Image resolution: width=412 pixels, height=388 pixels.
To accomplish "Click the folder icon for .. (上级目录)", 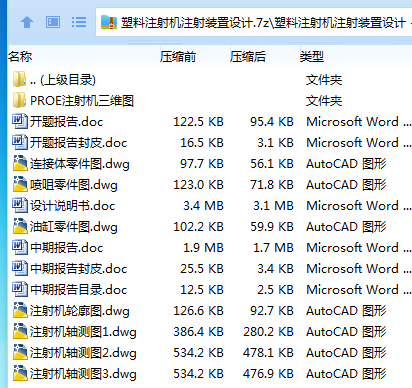I will click(x=19, y=79).
